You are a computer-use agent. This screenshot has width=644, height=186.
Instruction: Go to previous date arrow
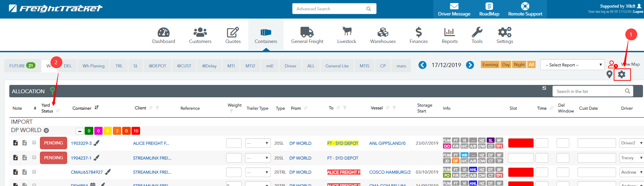pos(422,65)
